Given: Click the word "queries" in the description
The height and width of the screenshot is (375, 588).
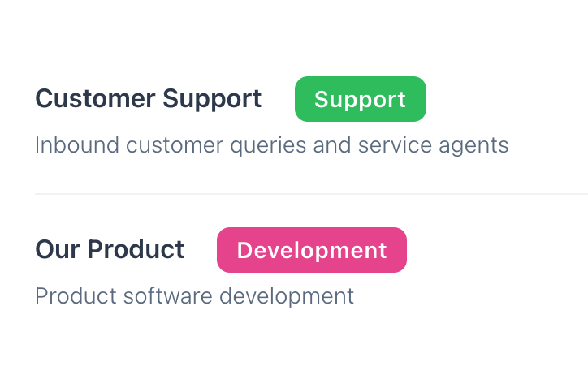Looking at the screenshot, I should point(306,146).
